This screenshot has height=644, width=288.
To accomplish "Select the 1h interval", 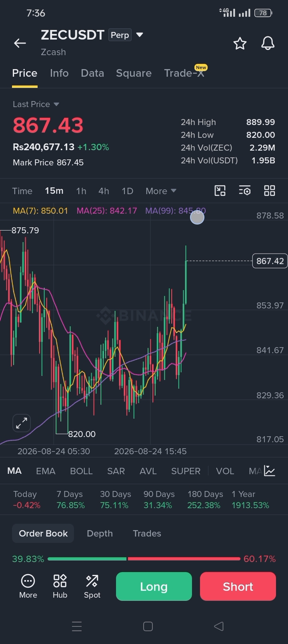I will click(81, 191).
